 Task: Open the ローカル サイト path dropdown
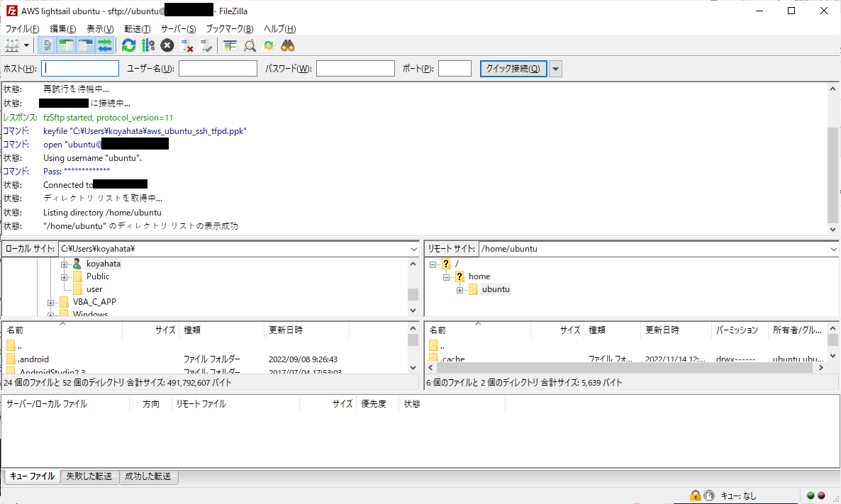tap(413, 249)
